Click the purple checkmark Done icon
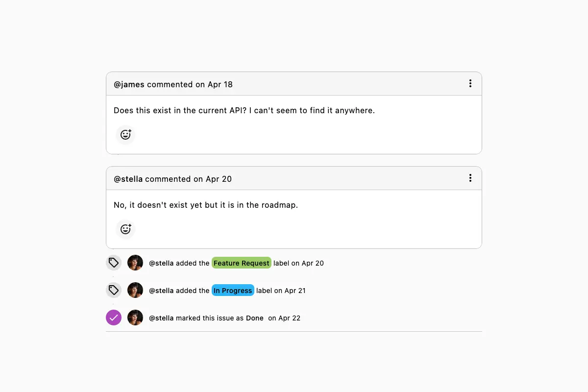 (114, 318)
